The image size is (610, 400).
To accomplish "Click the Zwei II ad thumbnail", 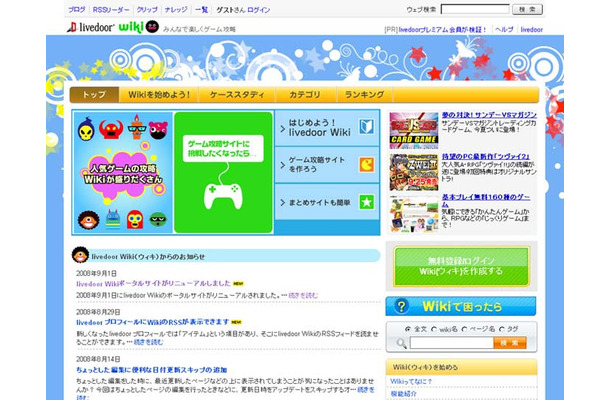I will 414,172.
